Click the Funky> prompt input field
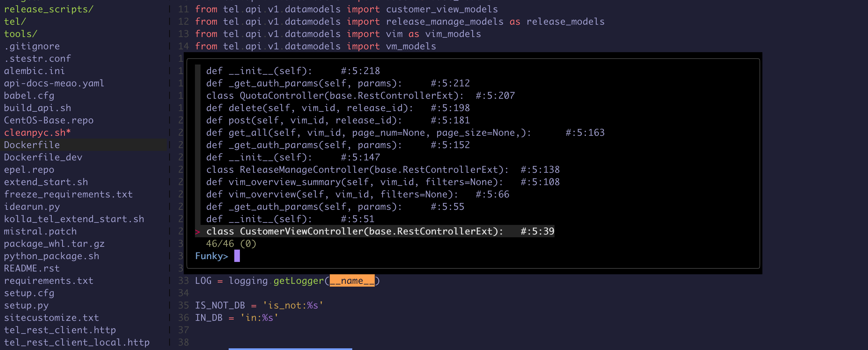The image size is (868, 350). (x=237, y=256)
